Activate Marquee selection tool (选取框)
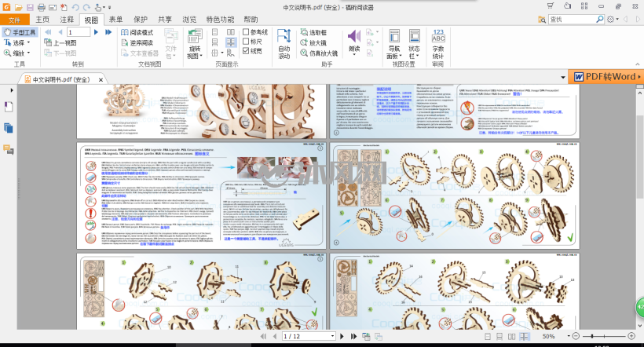The height and width of the screenshot is (347, 644). tap(313, 32)
